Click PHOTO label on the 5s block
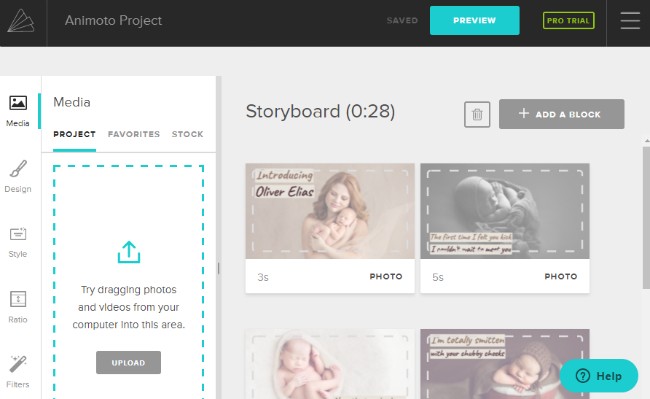The width and height of the screenshot is (650, 399). click(x=561, y=276)
